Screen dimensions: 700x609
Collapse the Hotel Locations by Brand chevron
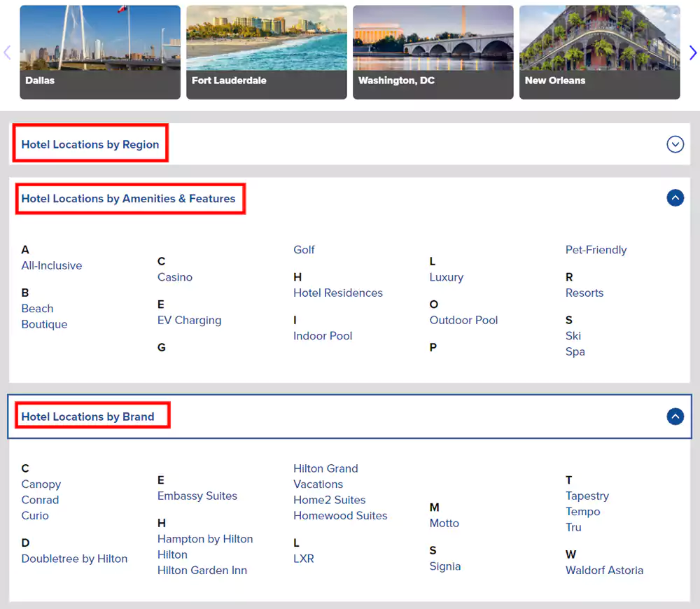pyautogui.click(x=675, y=416)
